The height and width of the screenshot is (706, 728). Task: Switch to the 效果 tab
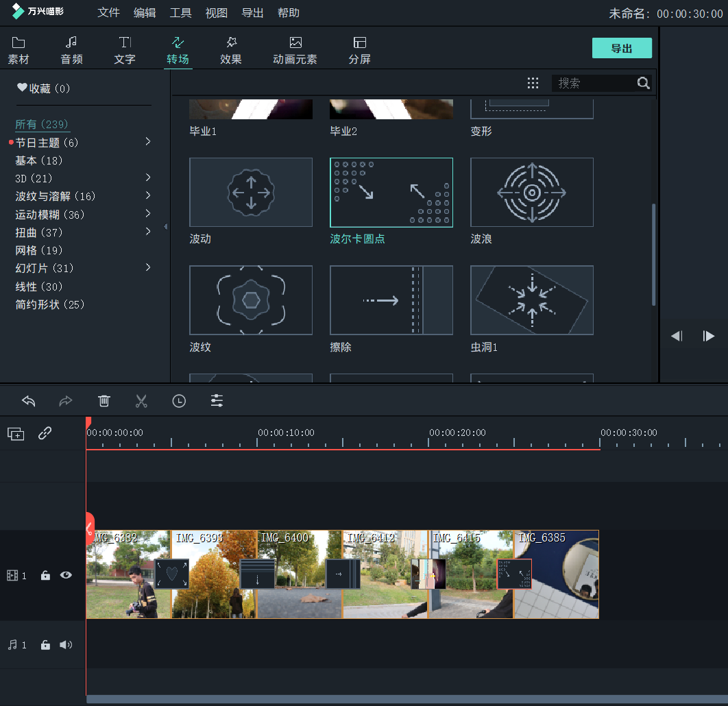pyautogui.click(x=231, y=50)
